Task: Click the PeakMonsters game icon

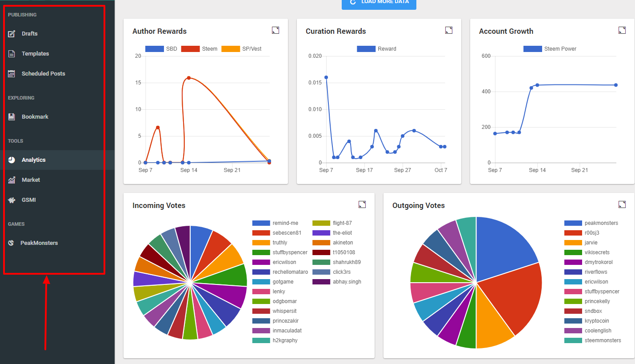Action: pyautogui.click(x=11, y=243)
